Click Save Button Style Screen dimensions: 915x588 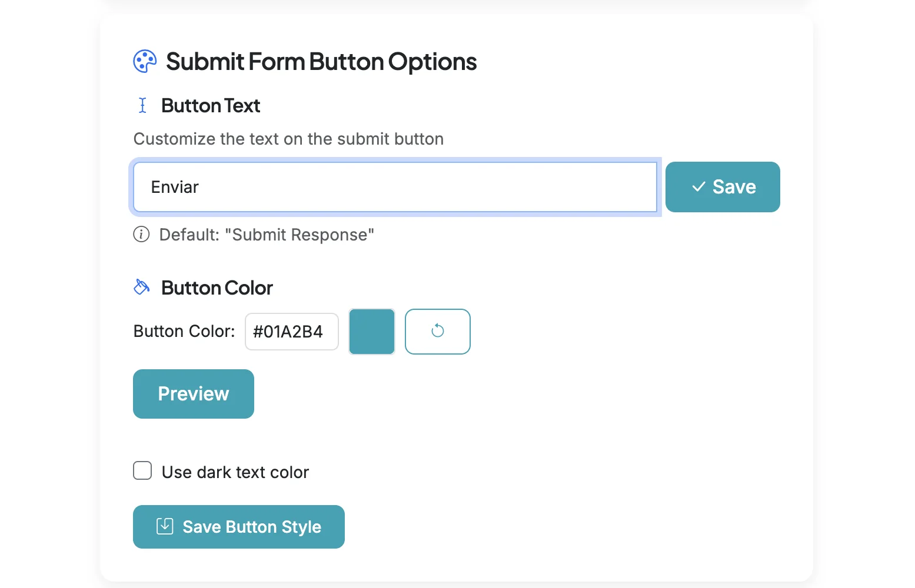tap(238, 526)
